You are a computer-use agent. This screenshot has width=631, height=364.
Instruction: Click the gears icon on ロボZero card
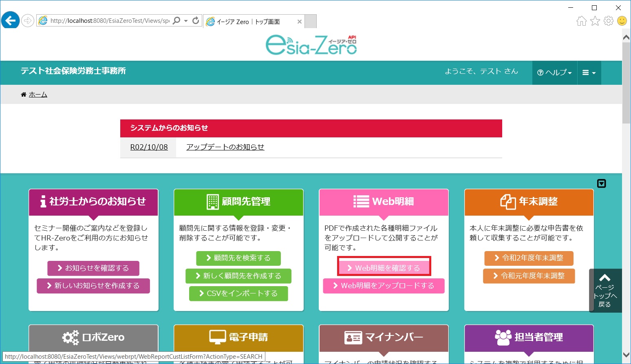click(71, 338)
